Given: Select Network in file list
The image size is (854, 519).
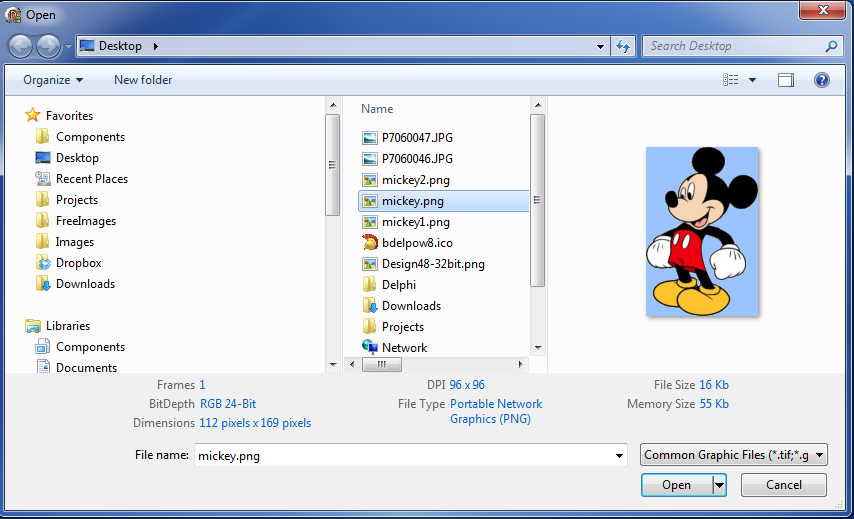Looking at the screenshot, I should (x=394, y=347).
